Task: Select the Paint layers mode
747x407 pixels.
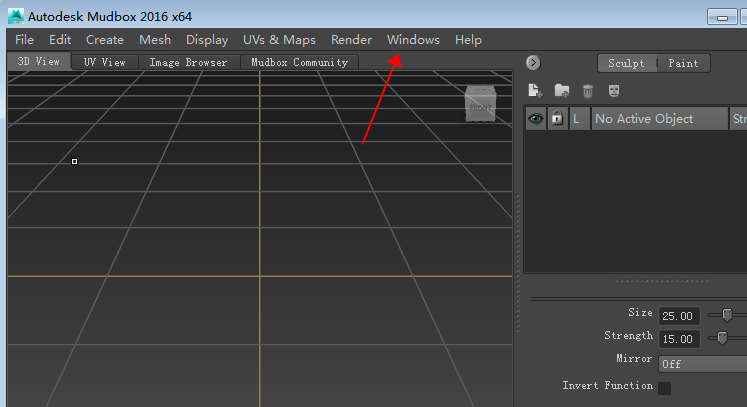Action: pos(683,63)
